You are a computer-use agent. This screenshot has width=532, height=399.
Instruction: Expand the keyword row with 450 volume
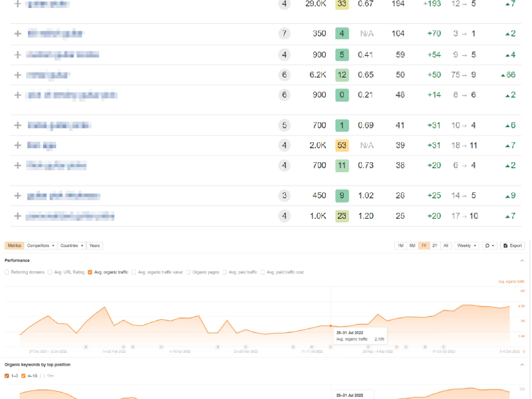point(18,196)
